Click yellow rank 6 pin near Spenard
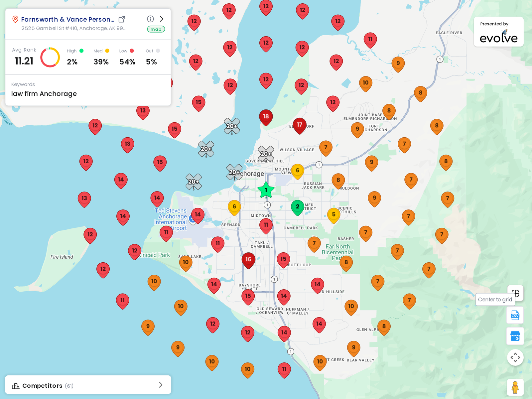The width and height of the screenshot is (532, 399). (234, 207)
